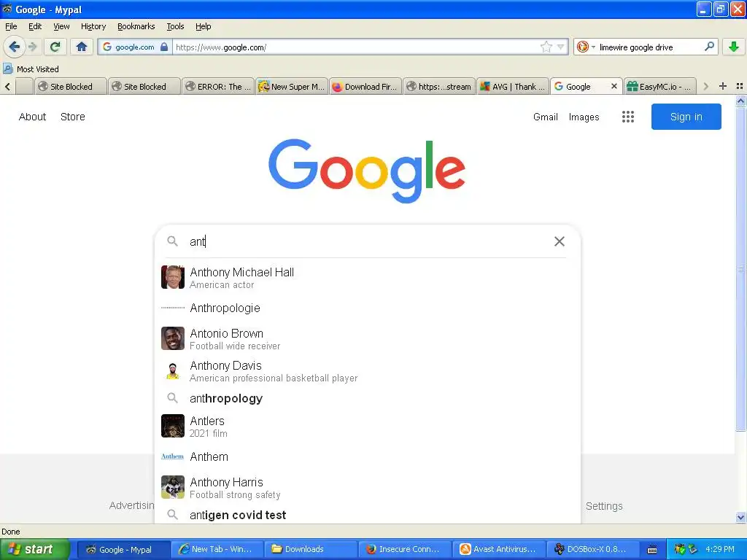This screenshot has height=560, width=747.
Task: Switch to Avast Antivirus taskbar window
Action: [498, 549]
